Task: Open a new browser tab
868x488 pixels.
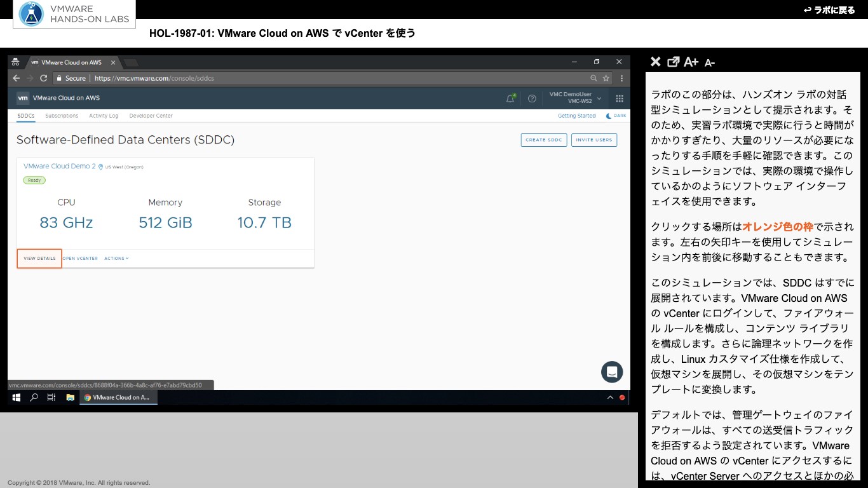Action: (131, 62)
